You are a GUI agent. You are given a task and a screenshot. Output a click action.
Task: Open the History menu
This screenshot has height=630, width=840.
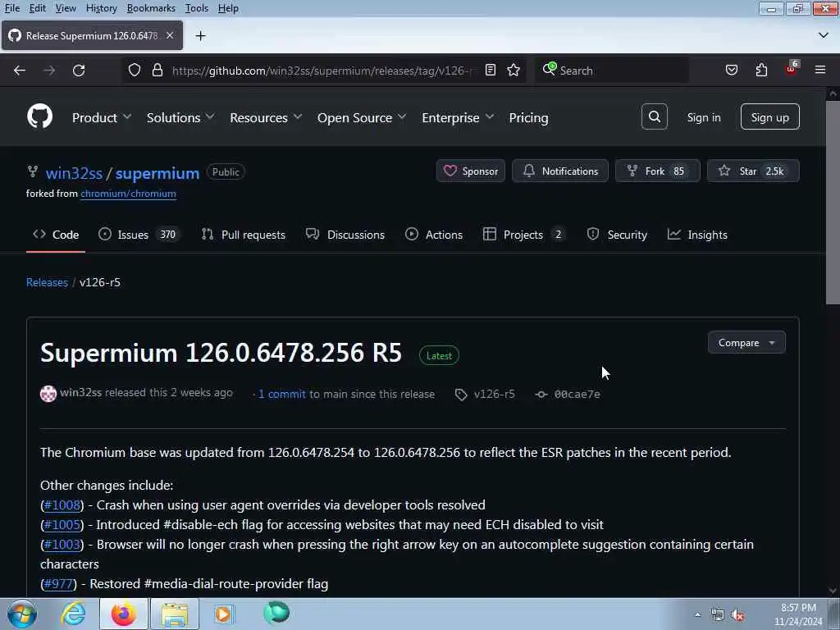(101, 8)
